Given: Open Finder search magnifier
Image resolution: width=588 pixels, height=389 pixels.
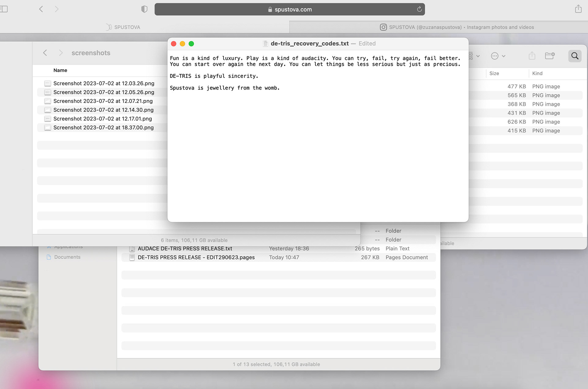Looking at the screenshot, I should pos(575,56).
